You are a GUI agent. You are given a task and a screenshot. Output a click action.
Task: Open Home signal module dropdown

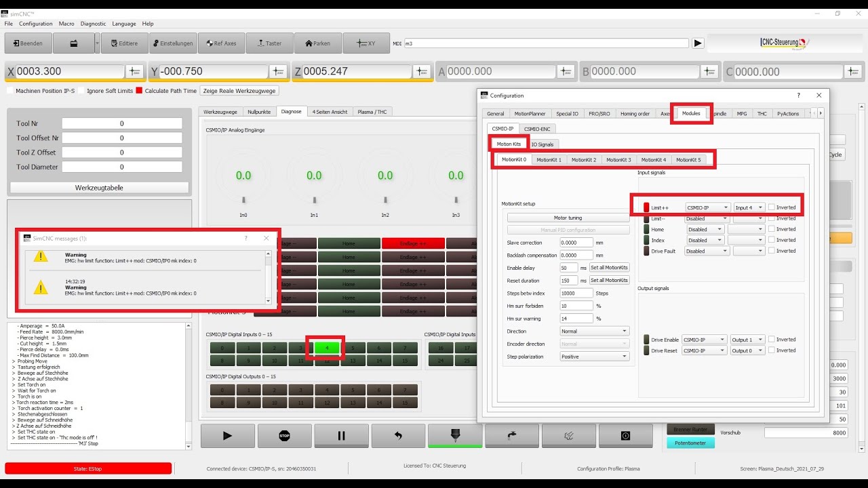click(705, 229)
